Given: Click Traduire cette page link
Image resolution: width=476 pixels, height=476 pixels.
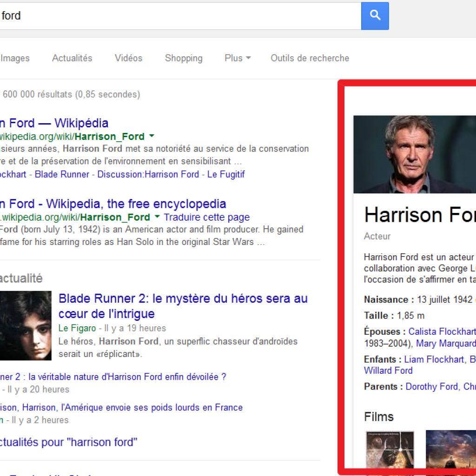Looking at the screenshot, I should pos(206,217).
